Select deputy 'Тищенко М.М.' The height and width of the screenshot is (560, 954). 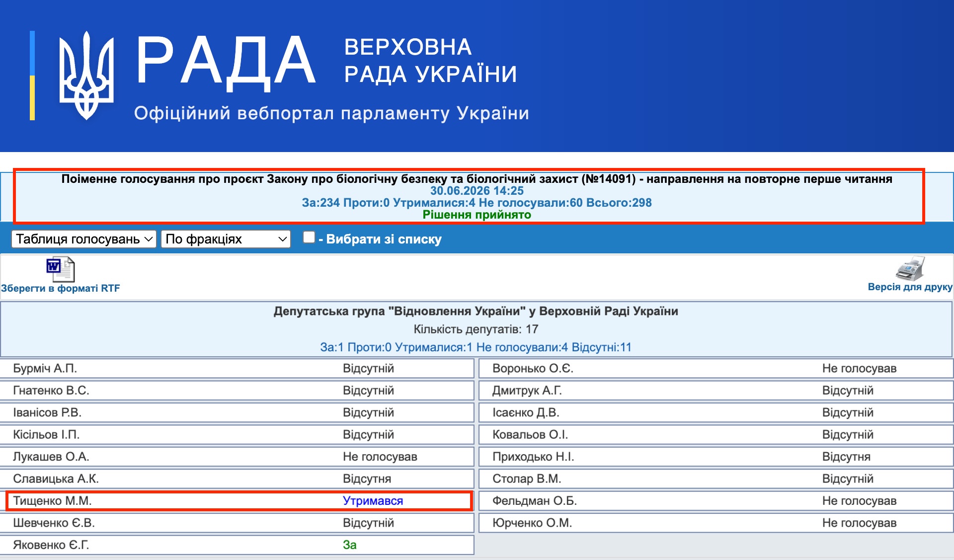[x=52, y=500]
